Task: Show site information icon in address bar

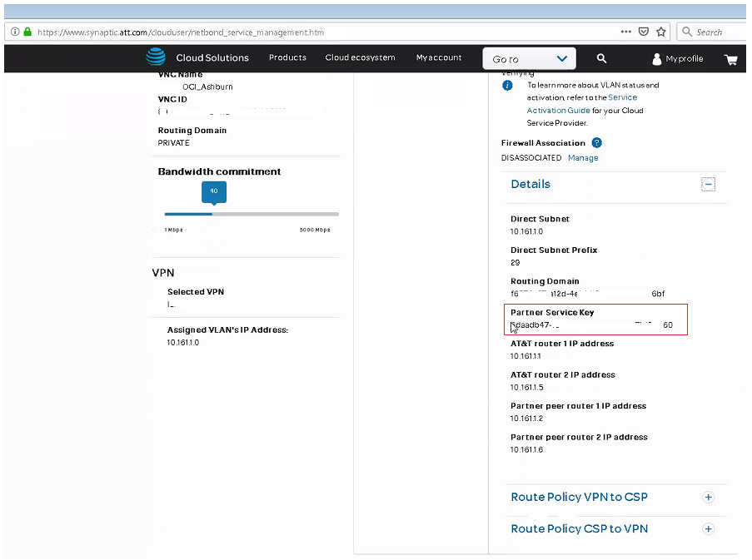Action: [15, 32]
